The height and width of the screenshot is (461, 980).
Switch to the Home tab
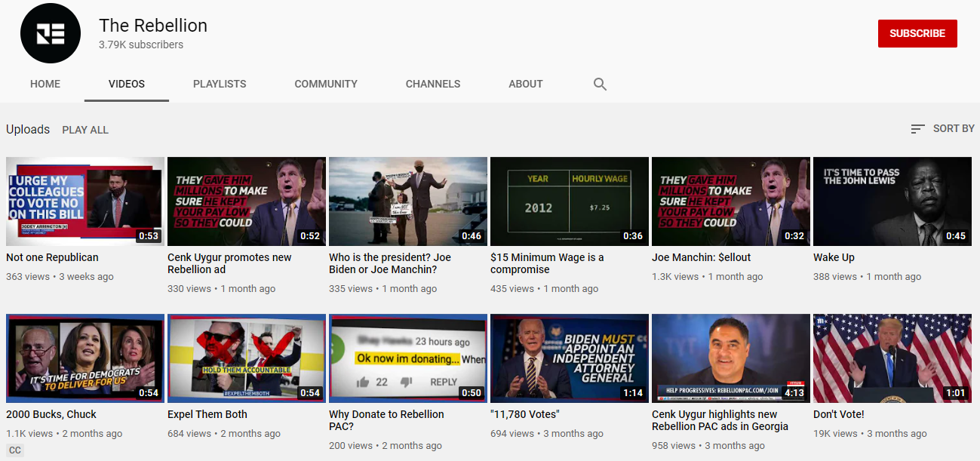pyautogui.click(x=45, y=84)
